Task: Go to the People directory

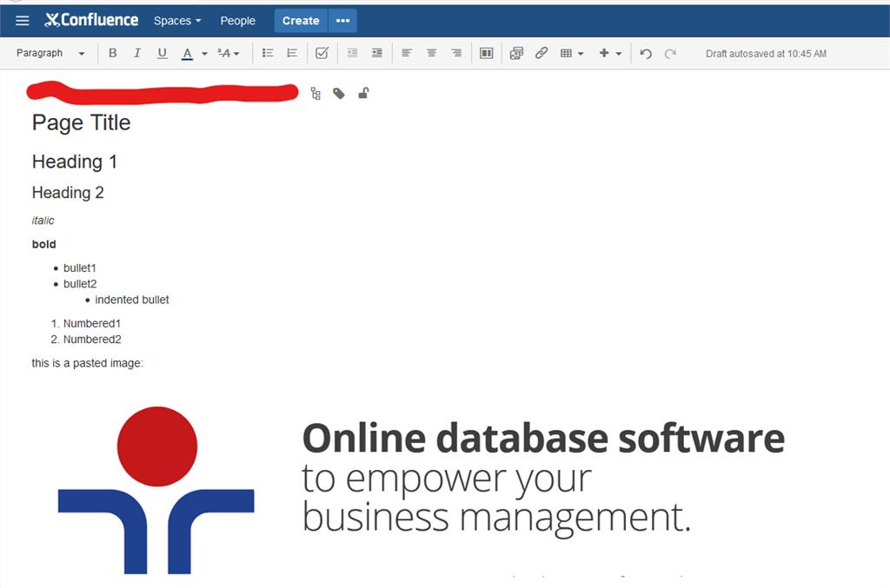Action: [237, 21]
